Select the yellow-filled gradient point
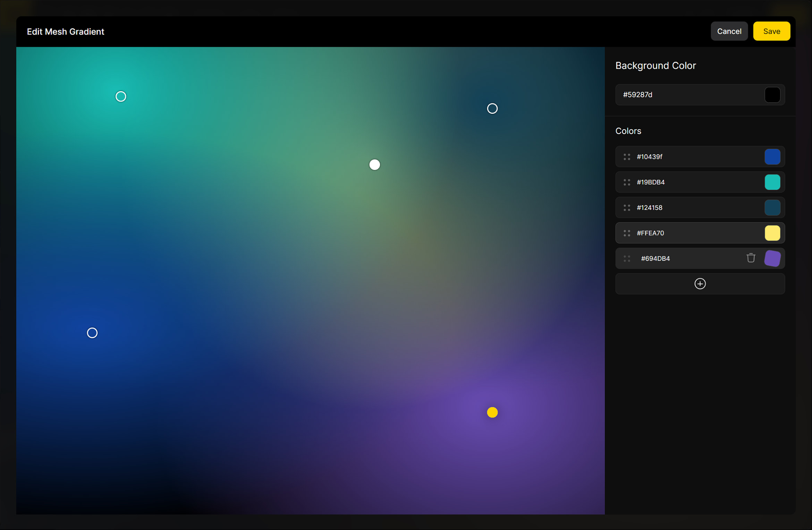Viewport: 812px width, 530px height. point(492,412)
